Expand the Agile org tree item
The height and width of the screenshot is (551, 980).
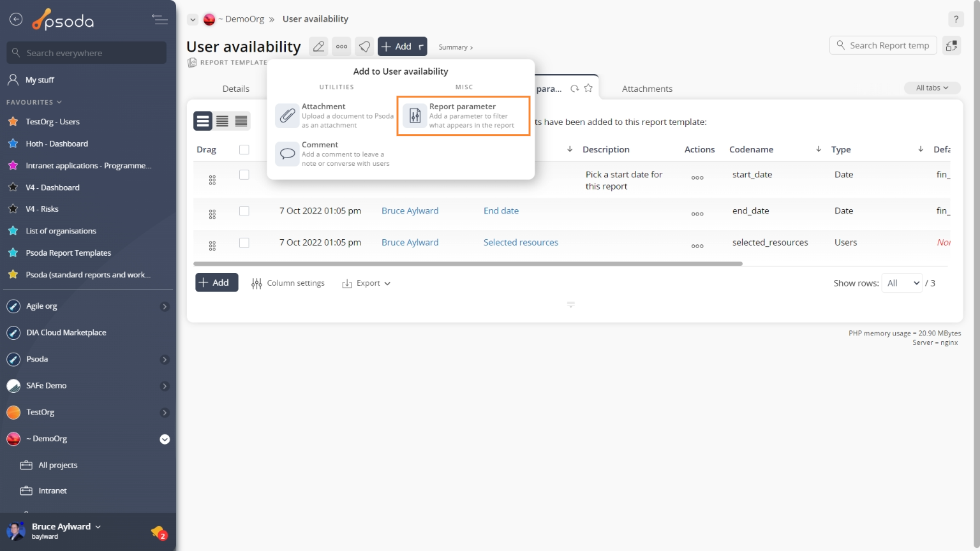(x=165, y=307)
